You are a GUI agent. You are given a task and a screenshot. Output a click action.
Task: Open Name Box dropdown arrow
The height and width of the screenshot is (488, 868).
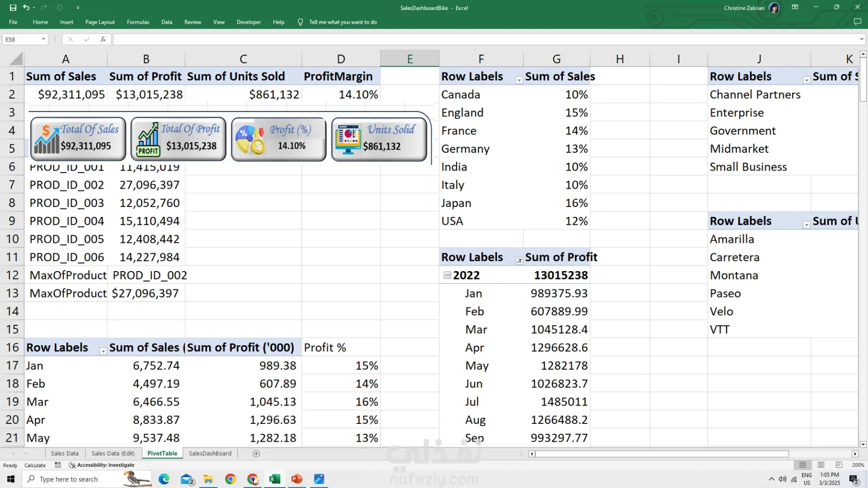click(43, 39)
